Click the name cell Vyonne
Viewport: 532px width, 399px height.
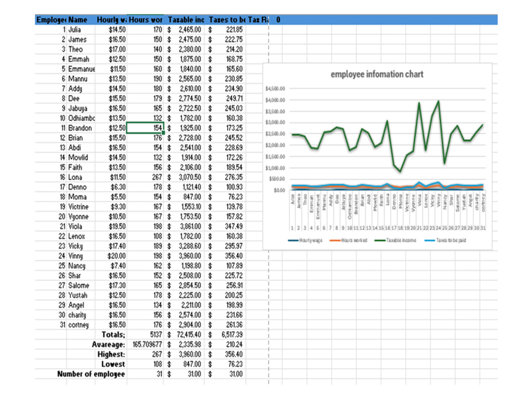tap(81, 217)
